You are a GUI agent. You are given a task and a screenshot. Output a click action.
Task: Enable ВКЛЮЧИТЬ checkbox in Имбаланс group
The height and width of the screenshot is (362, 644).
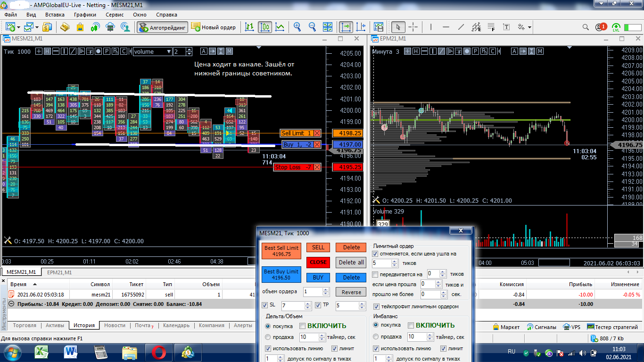411,325
